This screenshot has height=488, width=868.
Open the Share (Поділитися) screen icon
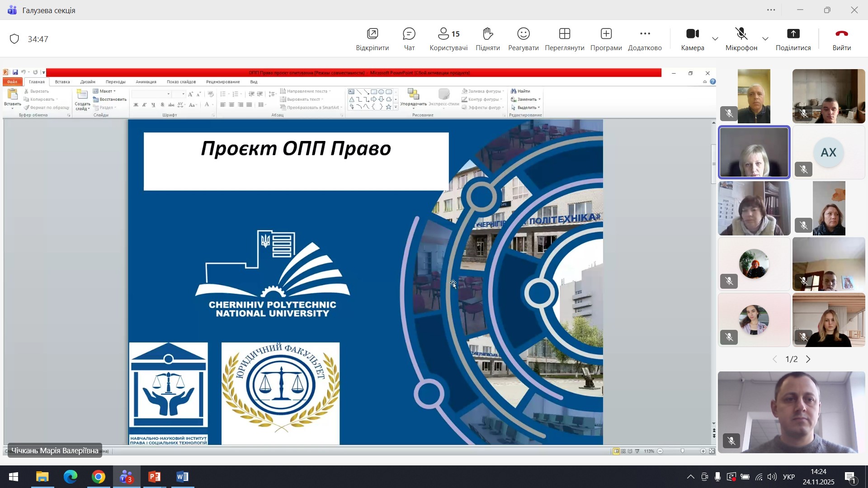coord(793,34)
